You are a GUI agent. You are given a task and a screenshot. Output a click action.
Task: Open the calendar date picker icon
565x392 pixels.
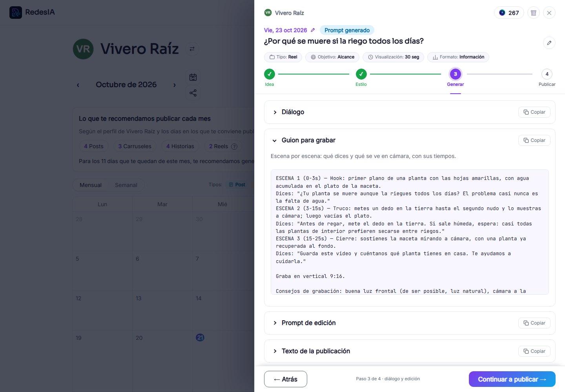193,77
